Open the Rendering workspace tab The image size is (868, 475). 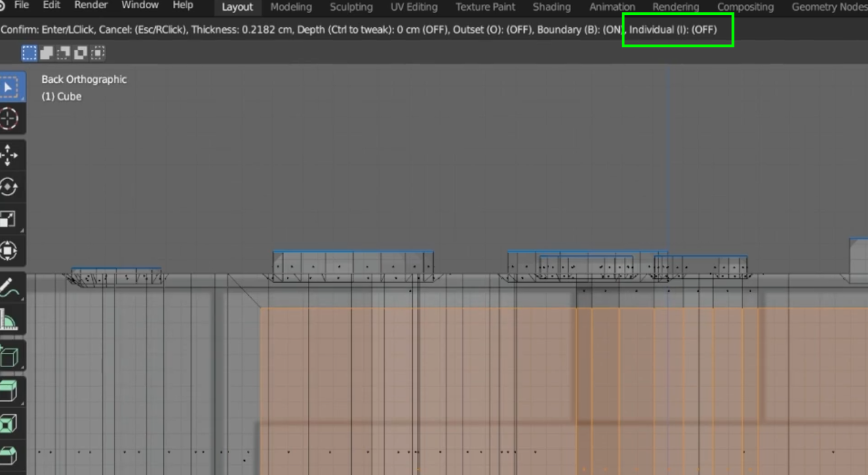[676, 7]
